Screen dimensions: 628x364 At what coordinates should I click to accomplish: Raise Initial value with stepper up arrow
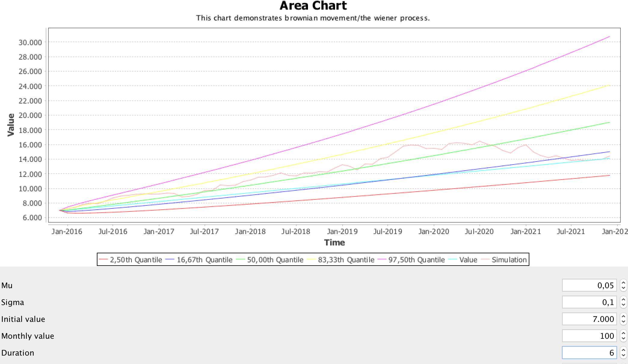pos(623,316)
